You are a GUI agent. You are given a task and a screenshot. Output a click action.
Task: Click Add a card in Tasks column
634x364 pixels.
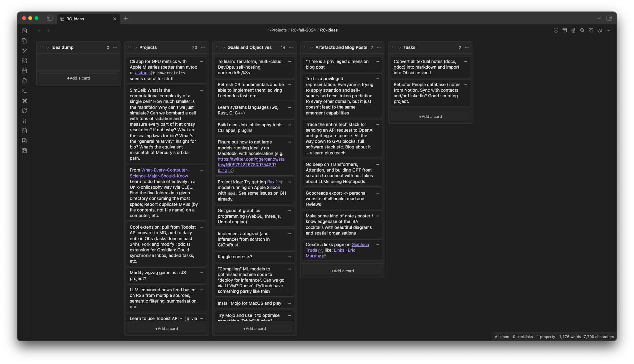pyautogui.click(x=430, y=116)
